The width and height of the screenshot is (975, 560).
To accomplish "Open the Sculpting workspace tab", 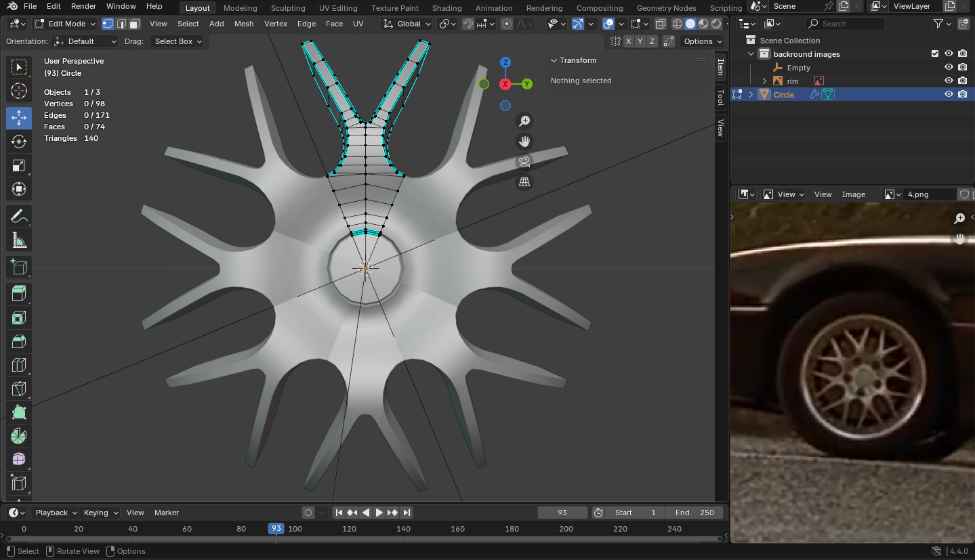I will coord(288,8).
